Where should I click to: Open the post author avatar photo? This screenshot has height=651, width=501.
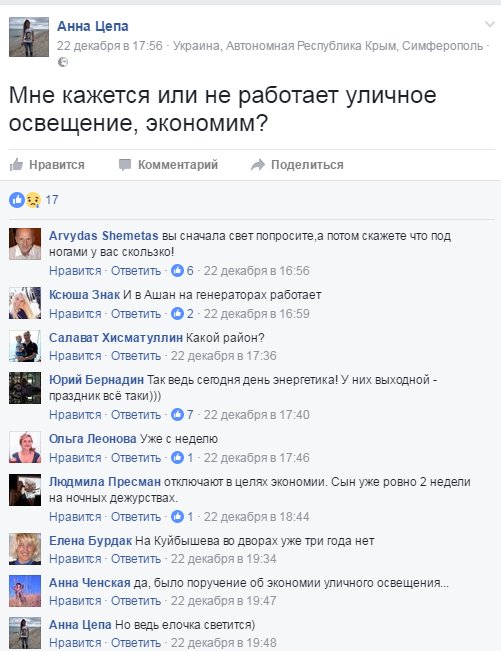point(29,37)
